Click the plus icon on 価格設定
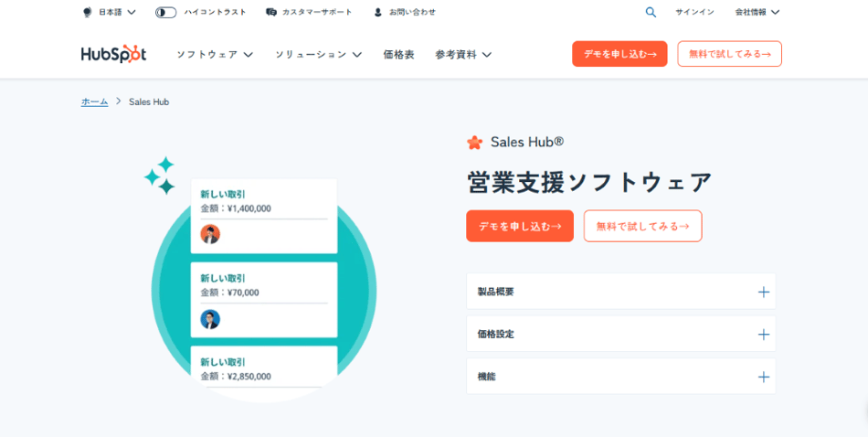 (x=763, y=335)
